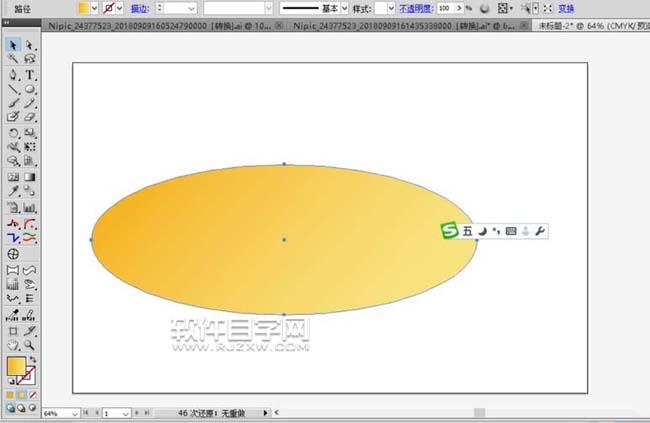This screenshot has height=423, width=650.
Task: Click the opacity value field 100
Action: pyautogui.click(x=446, y=8)
